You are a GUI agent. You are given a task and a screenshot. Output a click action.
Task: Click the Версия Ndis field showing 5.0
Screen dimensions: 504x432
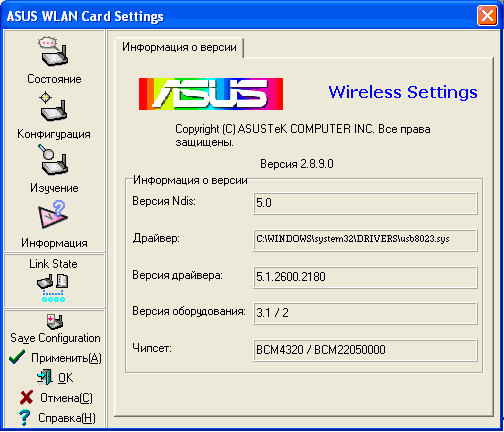click(x=365, y=203)
